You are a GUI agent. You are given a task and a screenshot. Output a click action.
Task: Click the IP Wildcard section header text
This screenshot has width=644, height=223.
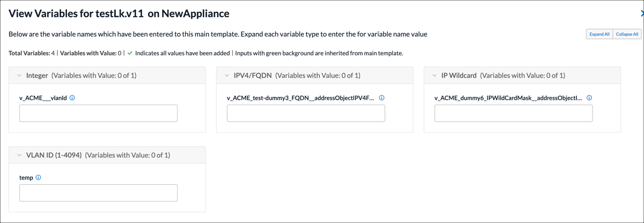coord(459,76)
